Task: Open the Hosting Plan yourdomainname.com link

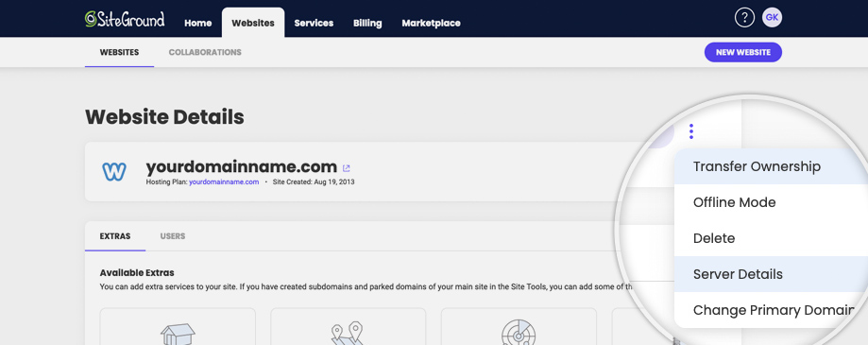Action: (x=224, y=181)
